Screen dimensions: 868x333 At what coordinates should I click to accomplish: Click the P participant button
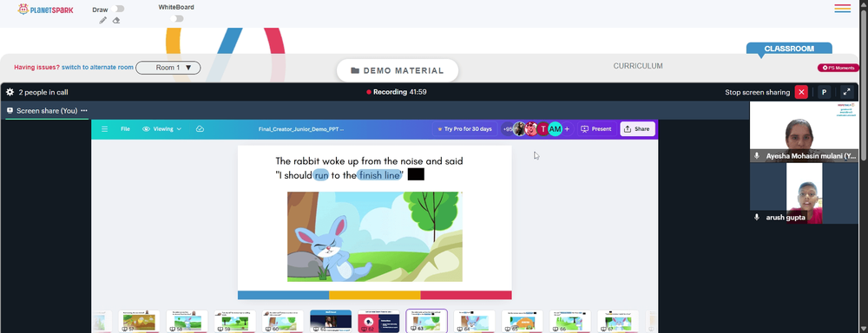[x=824, y=93]
